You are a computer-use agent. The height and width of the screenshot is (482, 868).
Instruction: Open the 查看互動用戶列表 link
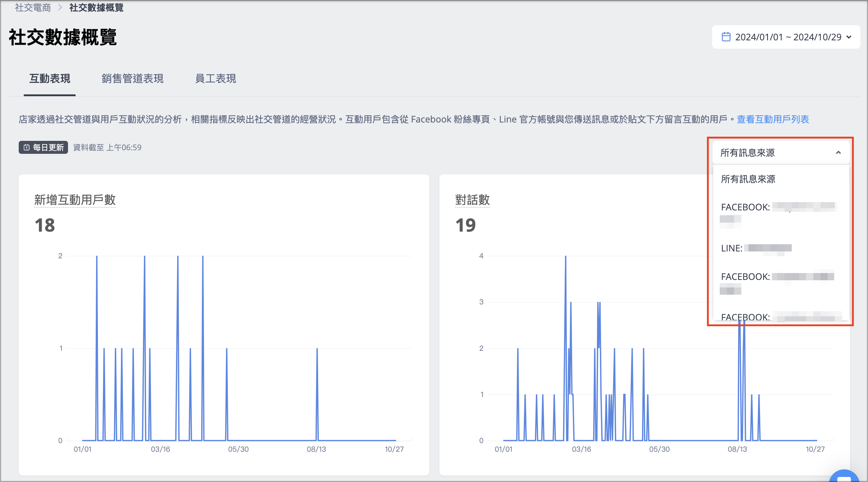tap(773, 119)
